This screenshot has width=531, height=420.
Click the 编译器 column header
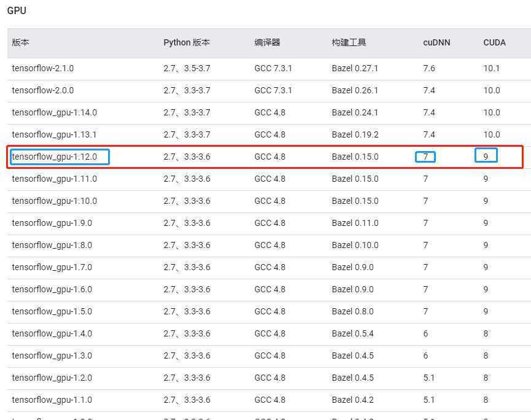[267, 42]
